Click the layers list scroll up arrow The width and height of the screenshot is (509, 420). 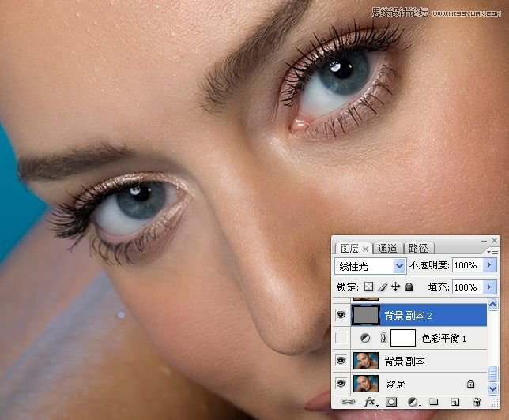(492, 304)
